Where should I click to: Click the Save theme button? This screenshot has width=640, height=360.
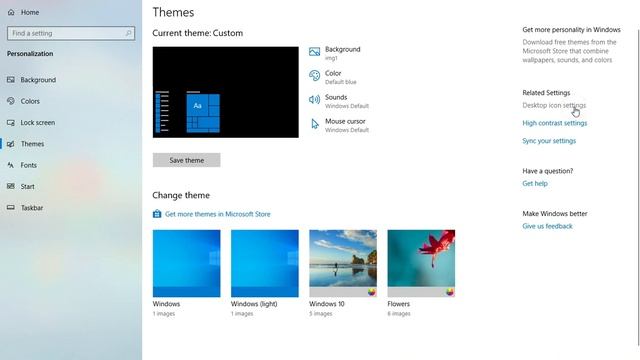pyautogui.click(x=187, y=160)
